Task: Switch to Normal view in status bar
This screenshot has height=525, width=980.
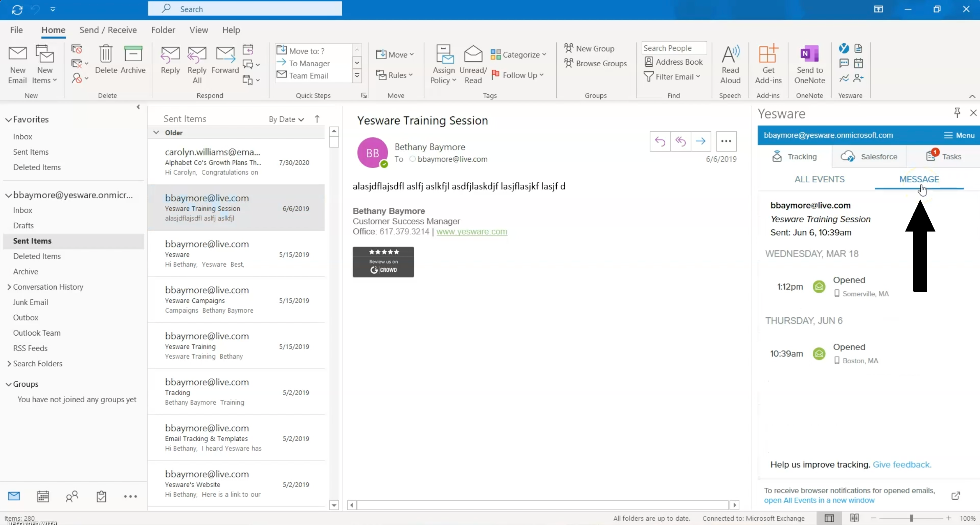Action: point(829,518)
